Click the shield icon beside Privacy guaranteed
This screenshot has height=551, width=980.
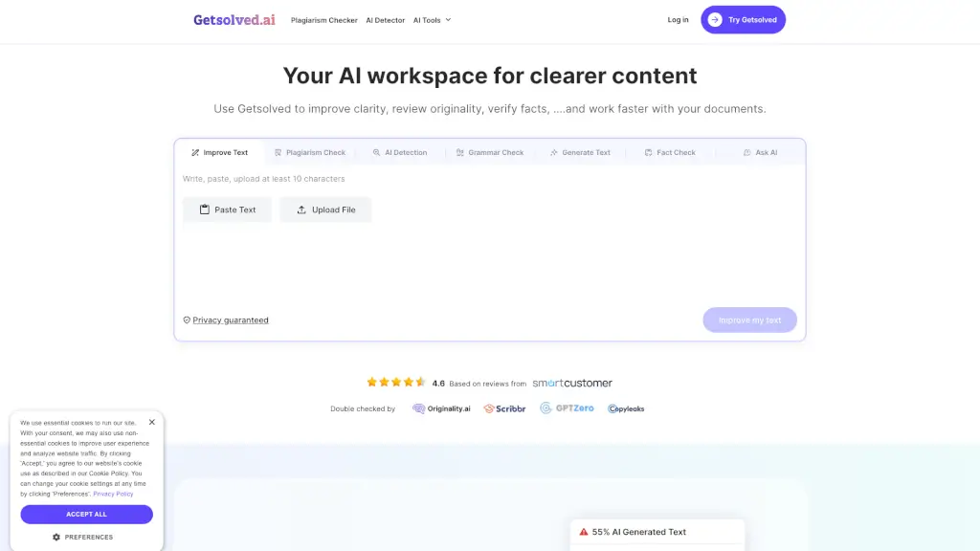(187, 320)
